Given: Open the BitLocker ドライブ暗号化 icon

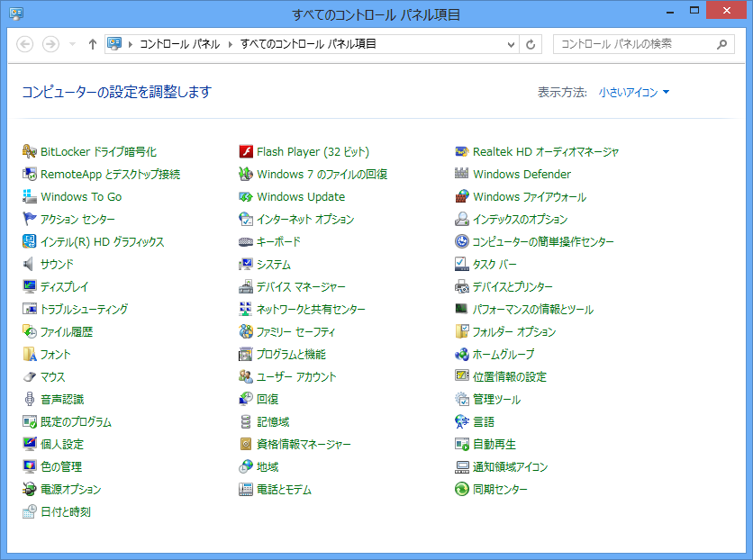Looking at the screenshot, I should 30,151.
